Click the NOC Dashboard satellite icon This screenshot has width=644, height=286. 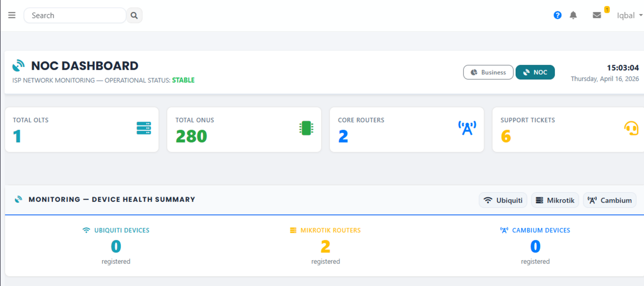(x=19, y=65)
